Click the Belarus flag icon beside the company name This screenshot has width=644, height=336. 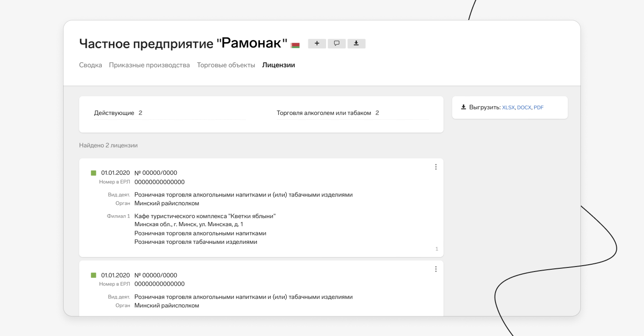(x=295, y=45)
